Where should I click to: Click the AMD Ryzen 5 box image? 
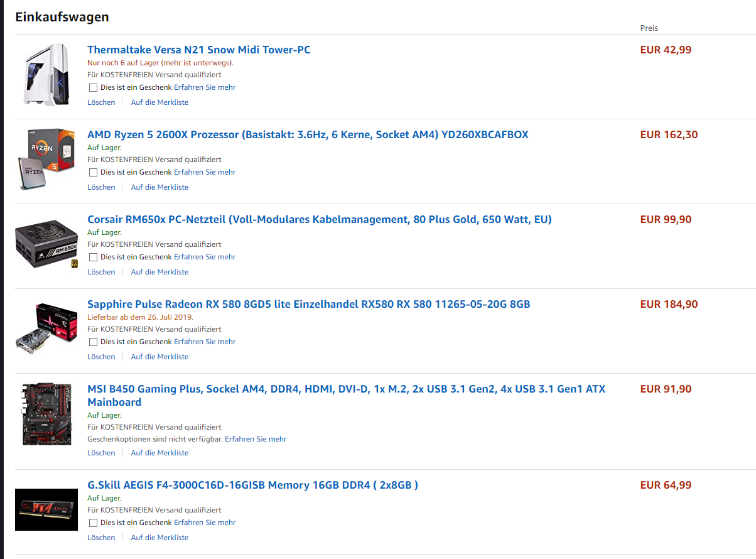45,160
